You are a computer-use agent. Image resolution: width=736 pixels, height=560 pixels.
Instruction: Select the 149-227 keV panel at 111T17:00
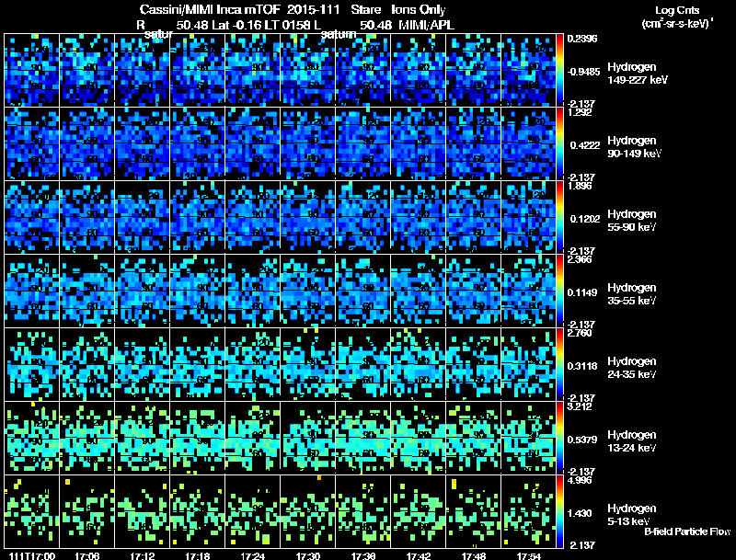click(x=32, y=70)
